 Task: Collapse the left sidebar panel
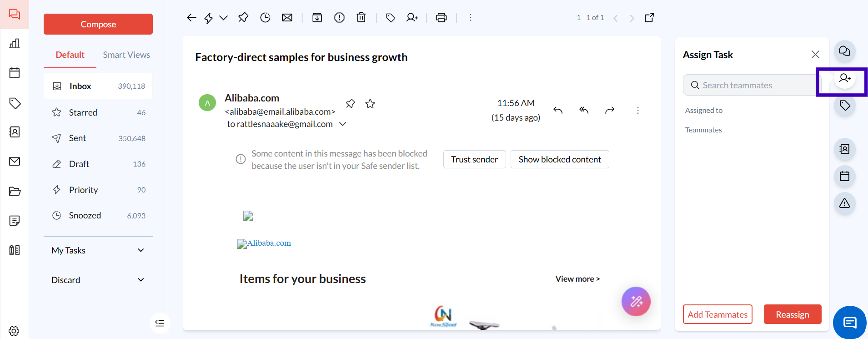[x=159, y=323]
